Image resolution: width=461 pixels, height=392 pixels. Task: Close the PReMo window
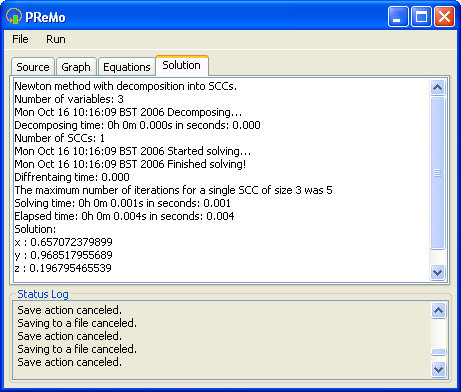click(444, 16)
